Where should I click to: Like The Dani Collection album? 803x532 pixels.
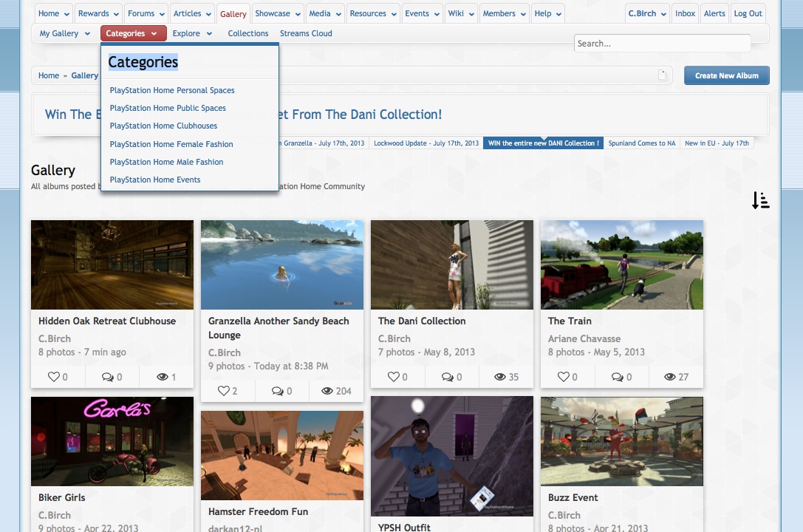tap(393, 377)
